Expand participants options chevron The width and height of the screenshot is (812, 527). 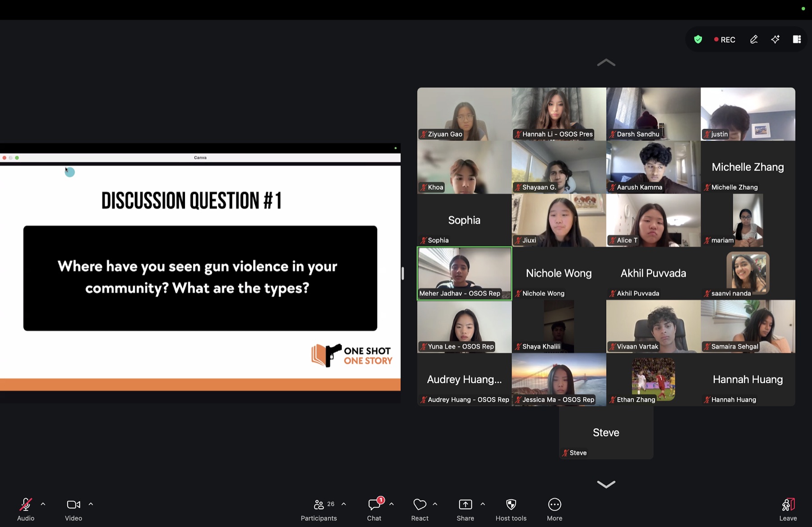click(344, 504)
